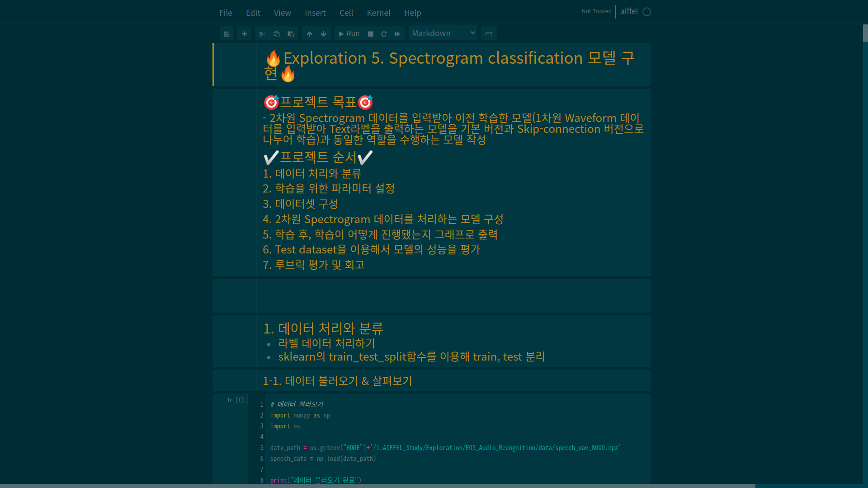
Task: Click the save and checkpoint icon
Action: [x=226, y=34]
